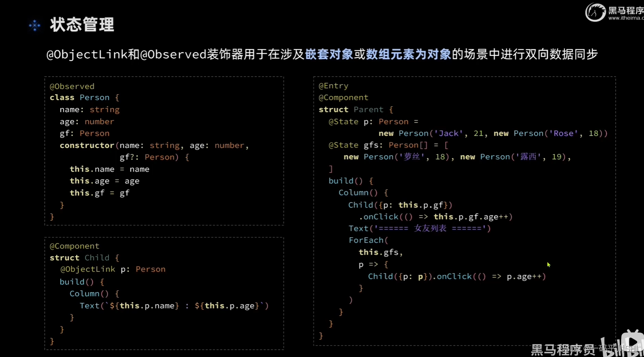
Task: Select the statement 'this.name = name'
Action: [109, 169]
